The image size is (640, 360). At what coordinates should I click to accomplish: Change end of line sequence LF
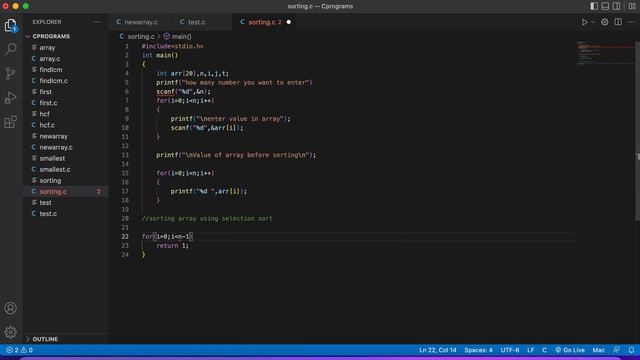531,350
